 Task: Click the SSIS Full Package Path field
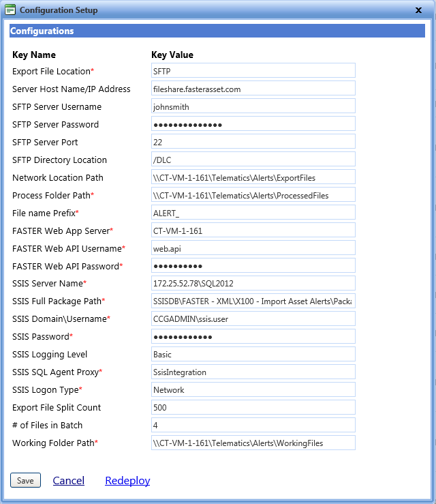(253, 301)
